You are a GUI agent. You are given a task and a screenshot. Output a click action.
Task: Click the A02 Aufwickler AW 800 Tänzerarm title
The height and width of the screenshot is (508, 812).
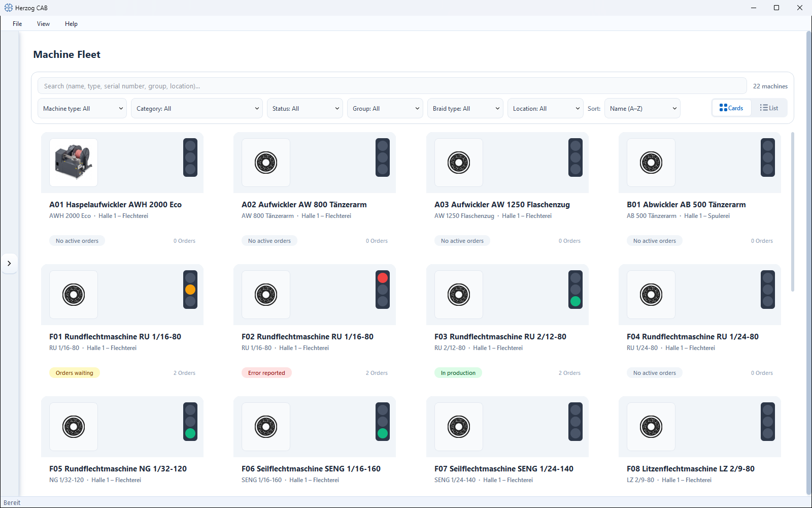(304, 205)
